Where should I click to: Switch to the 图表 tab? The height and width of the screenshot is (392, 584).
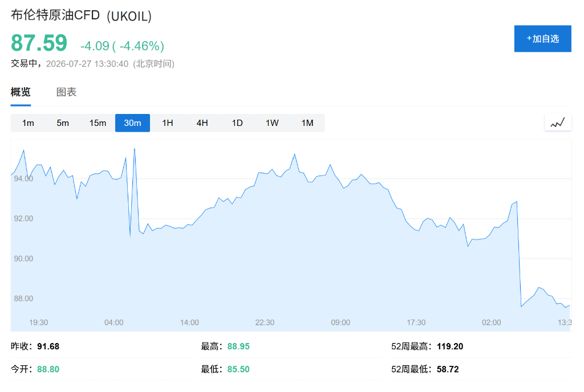pyautogui.click(x=66, y=92)
